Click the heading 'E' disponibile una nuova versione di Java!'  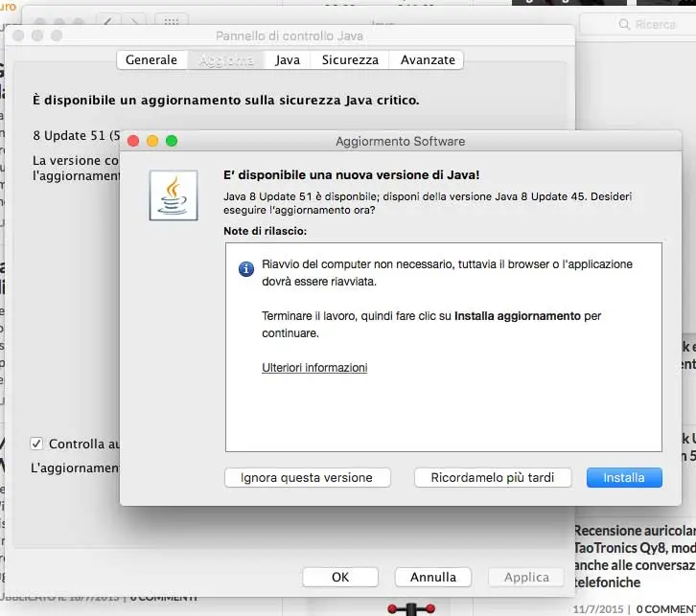(352, 174)
